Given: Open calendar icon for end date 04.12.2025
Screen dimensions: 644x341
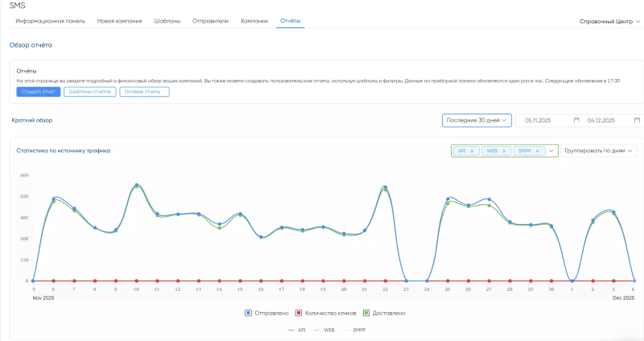Looking at the screenshot, I should point(638,120).
